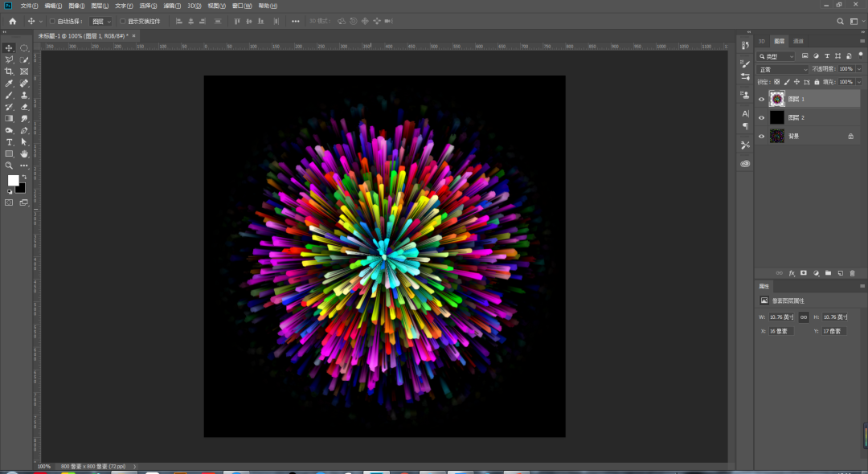The width and height of the screenshot is (868, 474).
Task: Click the 图层 2 layer thumbnail
Action: [776, 118]
